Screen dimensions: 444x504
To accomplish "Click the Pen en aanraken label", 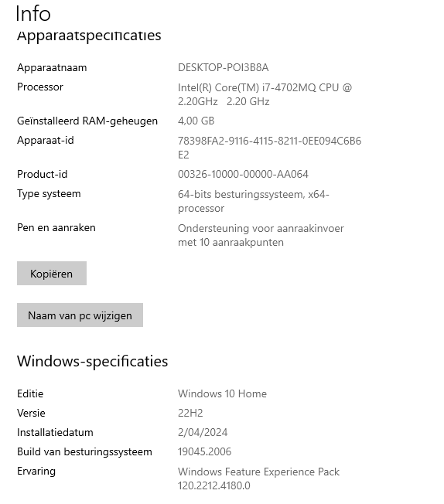I will (56, 227).
